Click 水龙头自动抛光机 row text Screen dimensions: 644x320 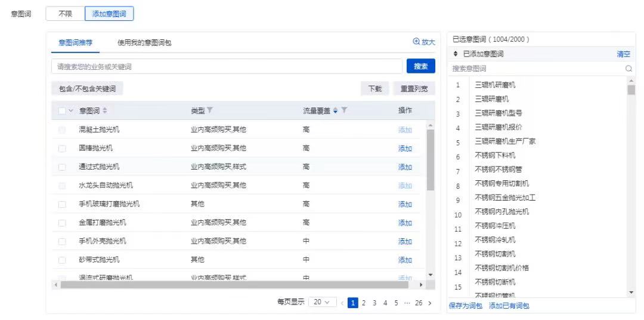(x=106, y=186)
